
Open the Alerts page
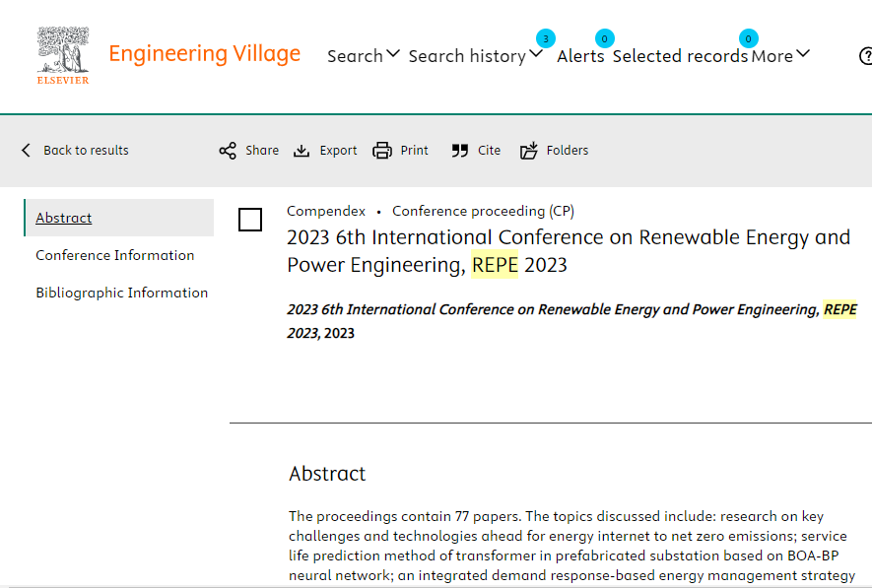coord(580,56)
